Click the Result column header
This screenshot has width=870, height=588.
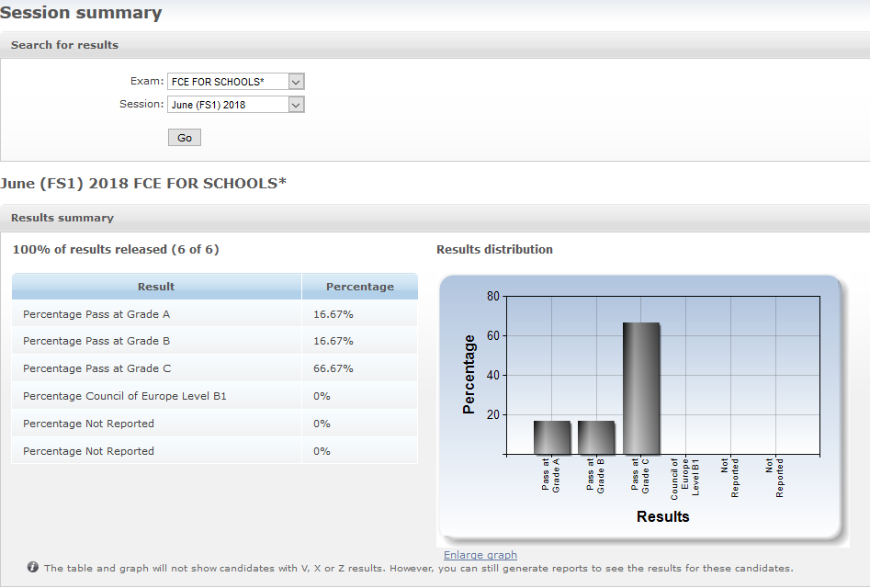point(156,287)
